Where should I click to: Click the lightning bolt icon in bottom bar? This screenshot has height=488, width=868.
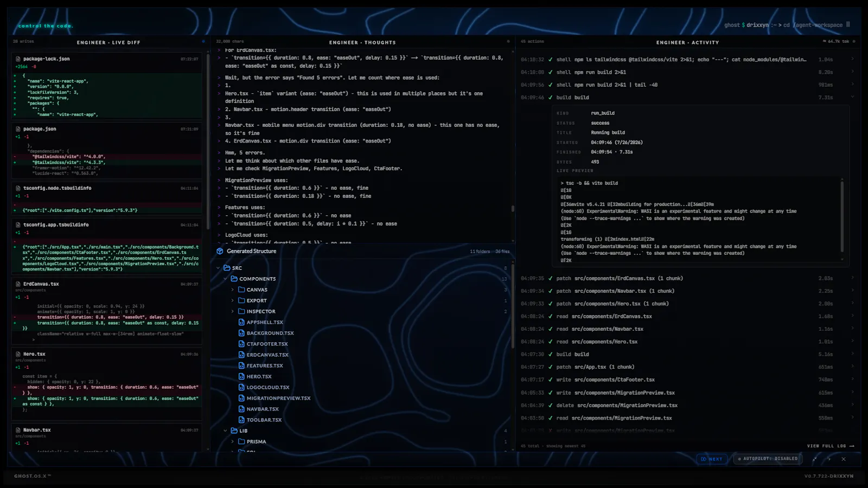[x=829, y=459]
